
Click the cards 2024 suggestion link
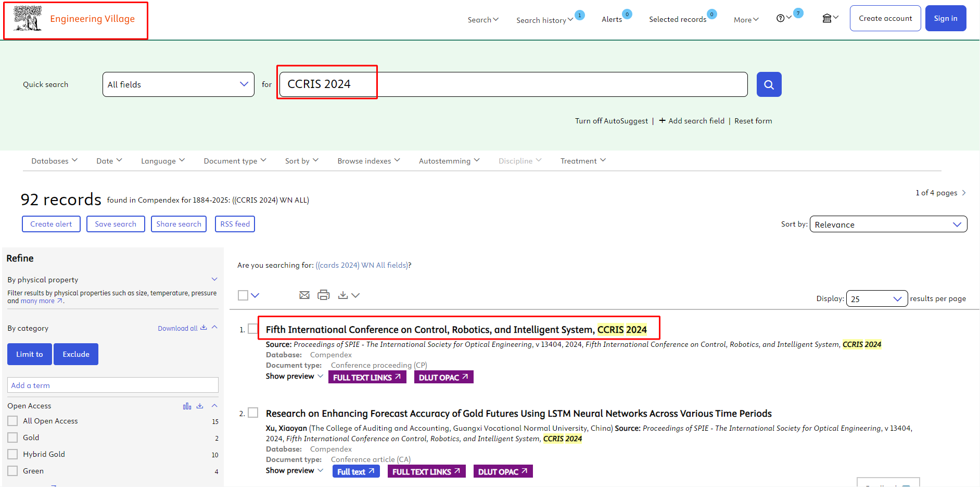(362, 265)
